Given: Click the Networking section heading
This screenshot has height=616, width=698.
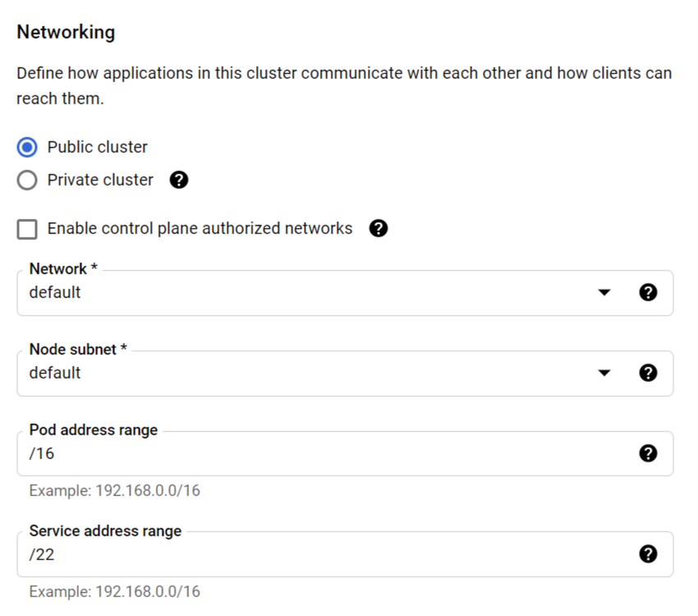Looking at the screenshot, I should (x=66, y=33).
